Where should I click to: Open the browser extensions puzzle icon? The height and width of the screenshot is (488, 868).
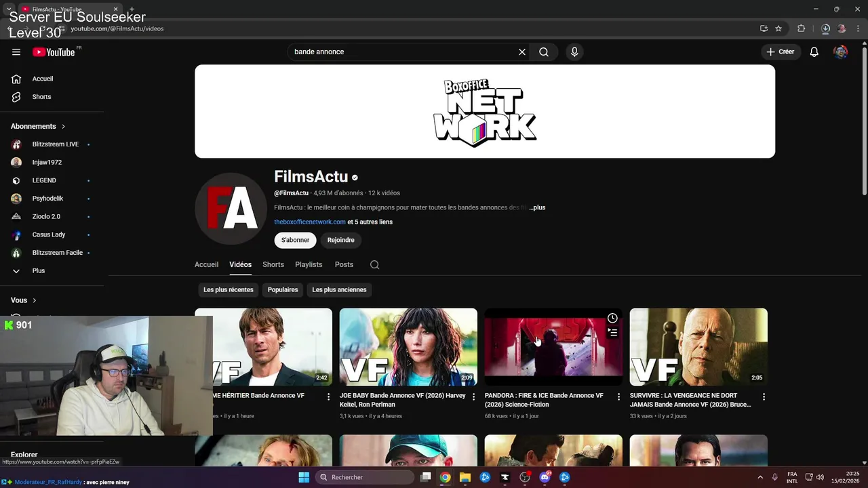(x=802, y=28)
